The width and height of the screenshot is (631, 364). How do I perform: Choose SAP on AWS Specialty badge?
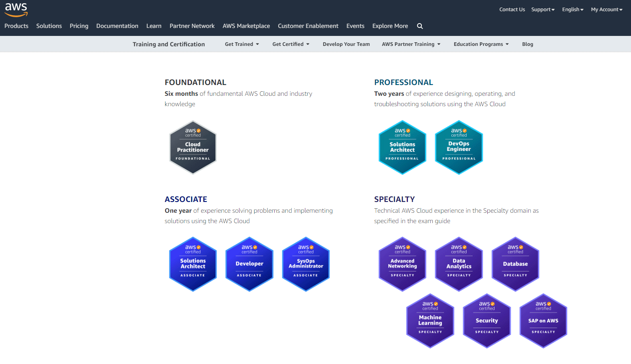point(543,321)
